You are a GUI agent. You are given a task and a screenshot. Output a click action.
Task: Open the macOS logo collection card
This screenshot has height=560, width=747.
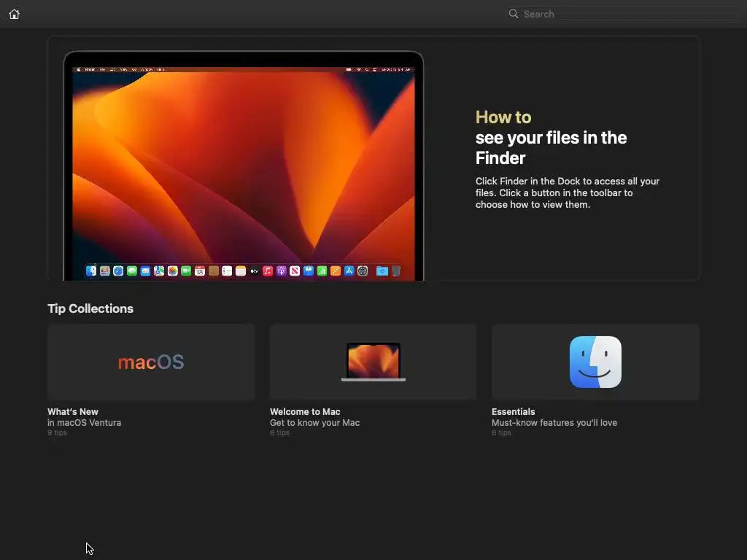[151, 362]
